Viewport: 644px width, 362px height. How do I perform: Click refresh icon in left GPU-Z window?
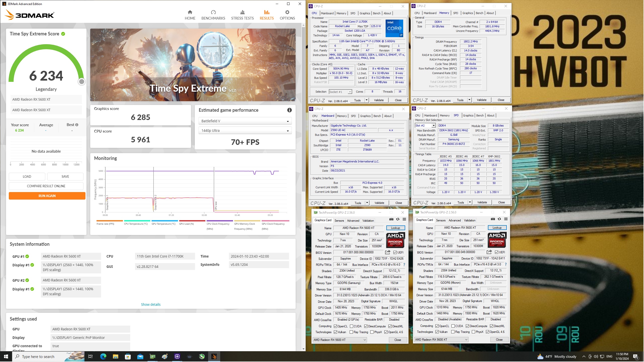(x=398, y=219)
